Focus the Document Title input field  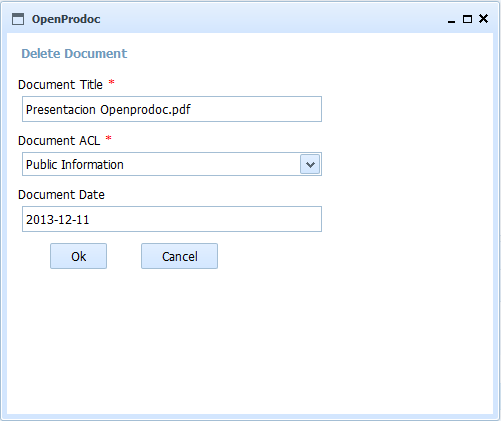point(172,109)
